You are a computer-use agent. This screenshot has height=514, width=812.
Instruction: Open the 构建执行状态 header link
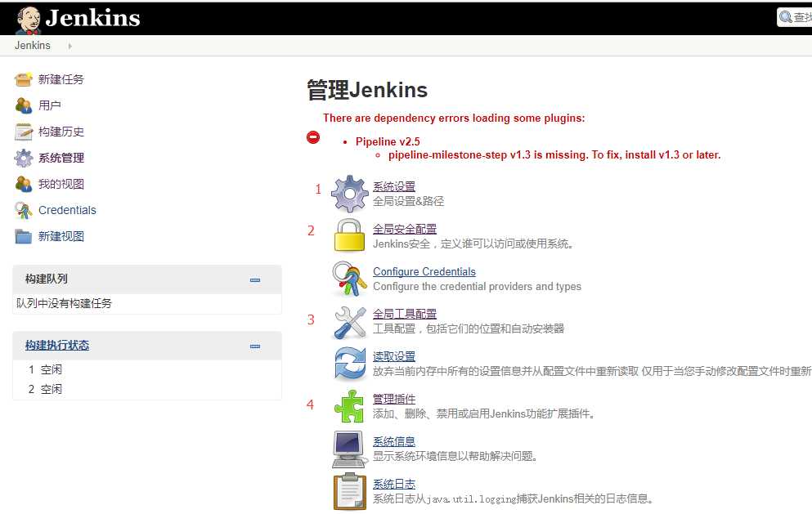click(57, 346)
